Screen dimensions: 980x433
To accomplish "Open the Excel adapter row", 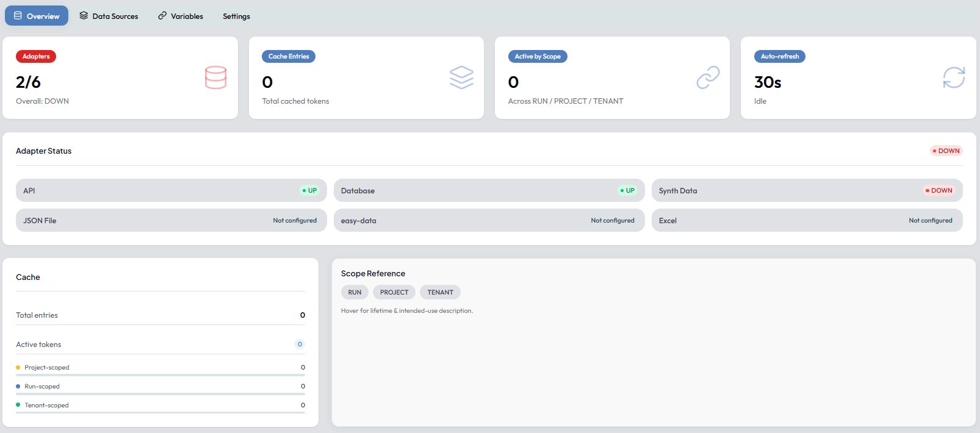I will [807, 220].
